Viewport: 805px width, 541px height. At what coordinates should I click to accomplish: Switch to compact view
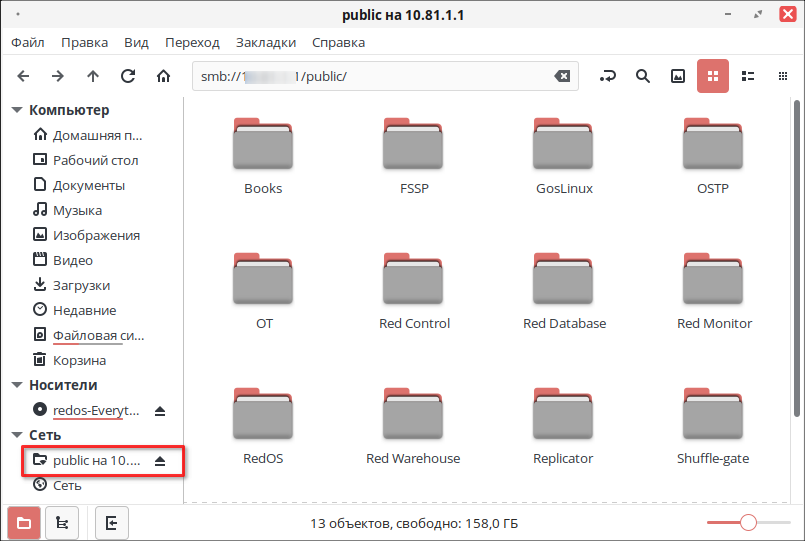[x=783, y=76]
